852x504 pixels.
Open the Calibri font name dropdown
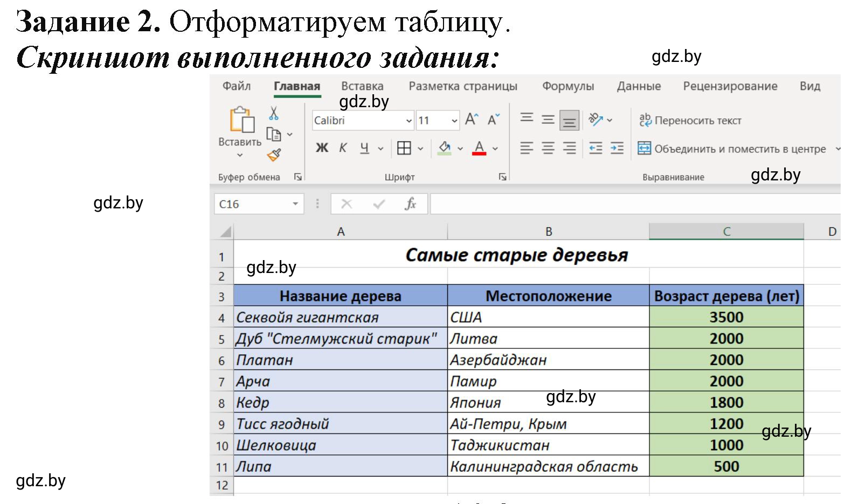click(x=409, y=121)
